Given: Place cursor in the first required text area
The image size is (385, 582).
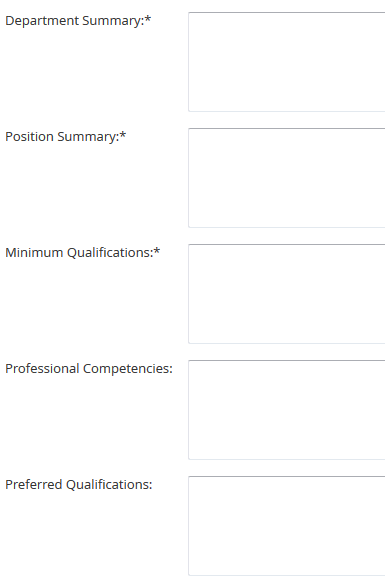Looking at the screenshot, I should click(287, 62).
